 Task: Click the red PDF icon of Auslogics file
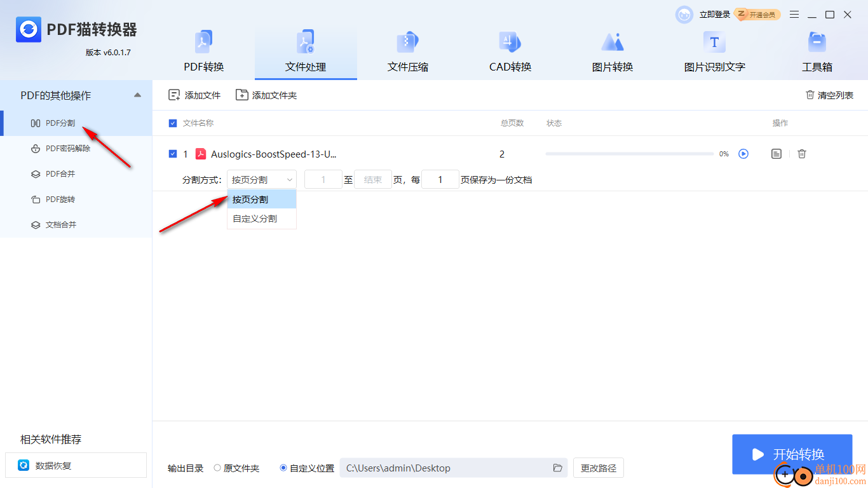(x=201, y=154)
